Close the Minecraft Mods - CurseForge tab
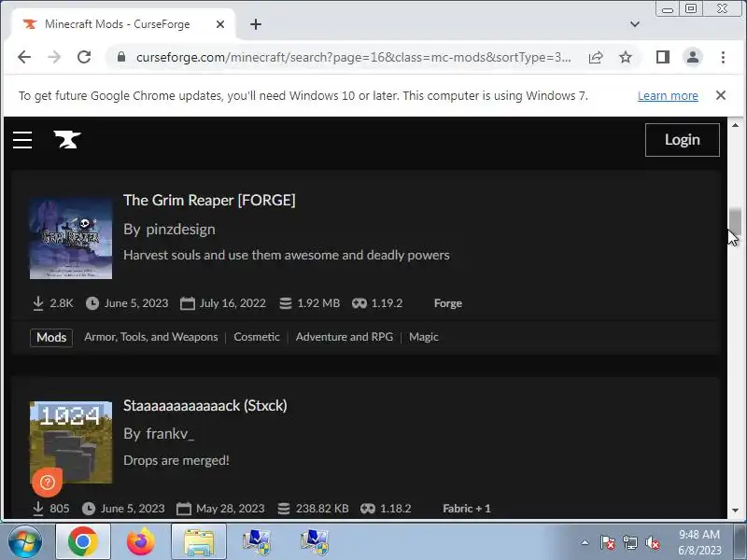The image size is (747, 560). point(220,24)
